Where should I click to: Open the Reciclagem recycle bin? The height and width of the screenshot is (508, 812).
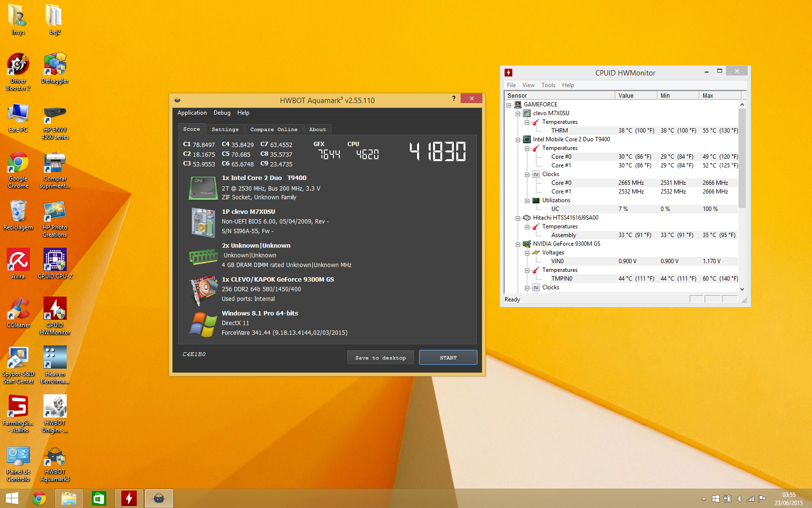coord(18,215)
